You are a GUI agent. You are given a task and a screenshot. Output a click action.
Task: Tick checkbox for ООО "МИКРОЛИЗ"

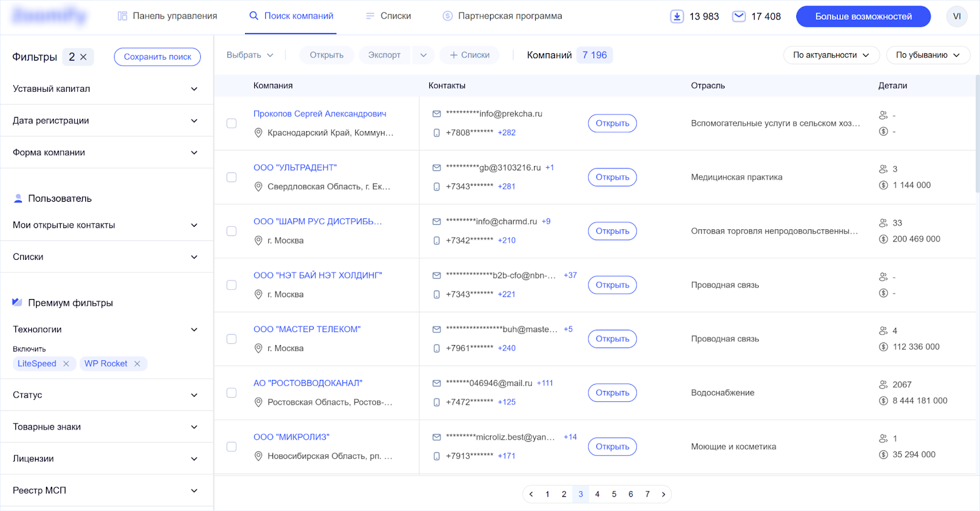point(232,447)
